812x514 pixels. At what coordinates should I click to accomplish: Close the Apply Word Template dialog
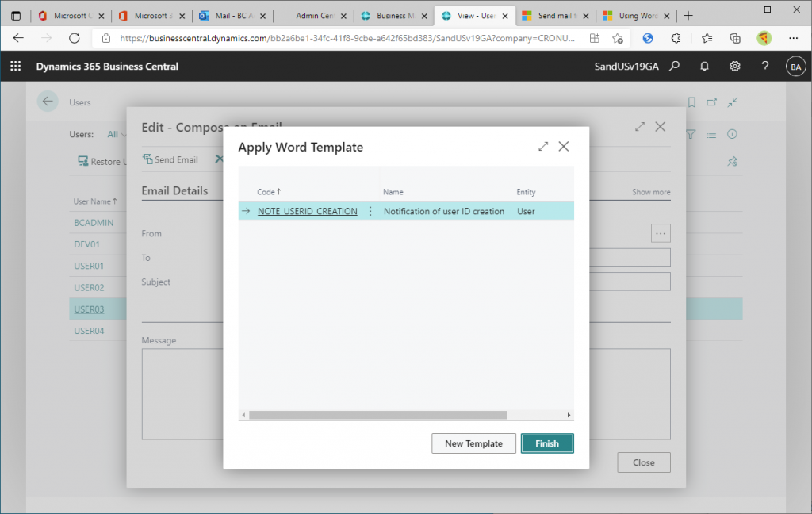564,147
